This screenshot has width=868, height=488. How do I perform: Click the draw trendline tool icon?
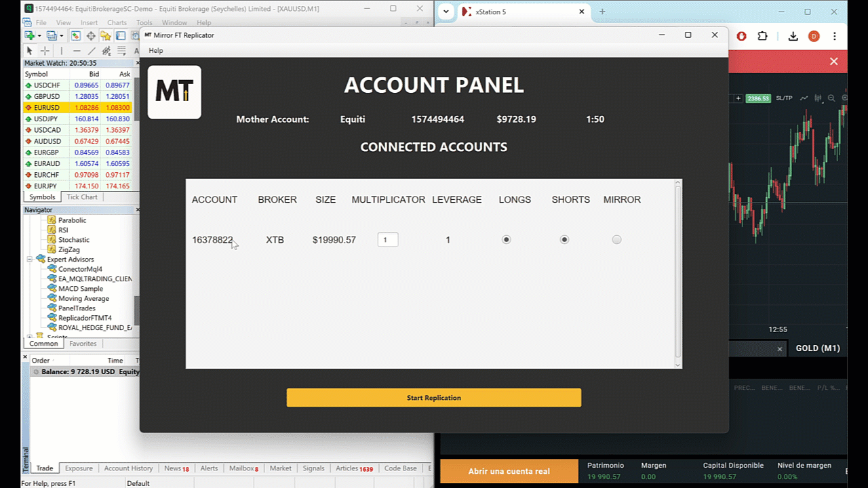(x=92, y=51)
